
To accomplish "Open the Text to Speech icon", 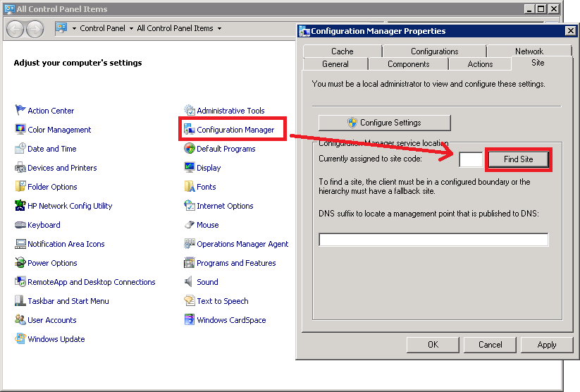I will click(190, 300).
